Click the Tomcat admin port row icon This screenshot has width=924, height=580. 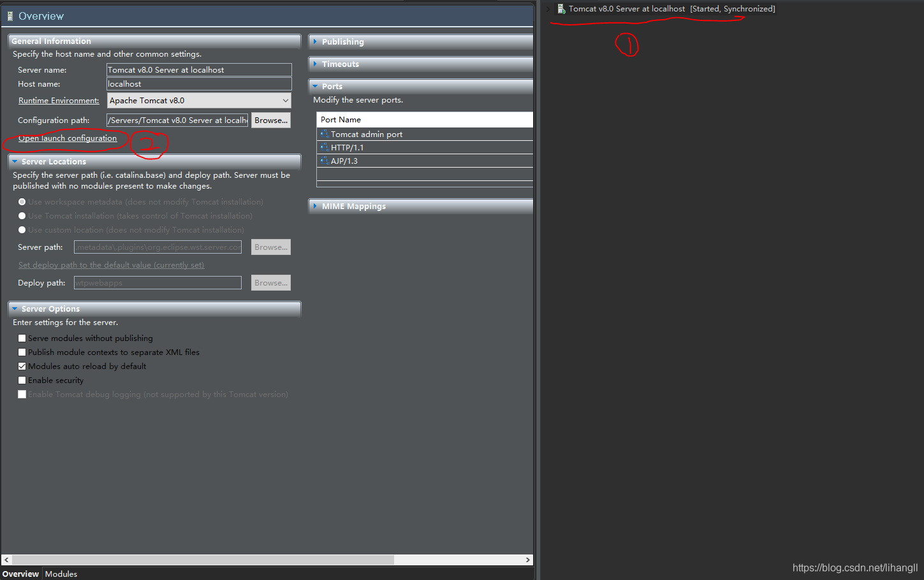point(325,134)
